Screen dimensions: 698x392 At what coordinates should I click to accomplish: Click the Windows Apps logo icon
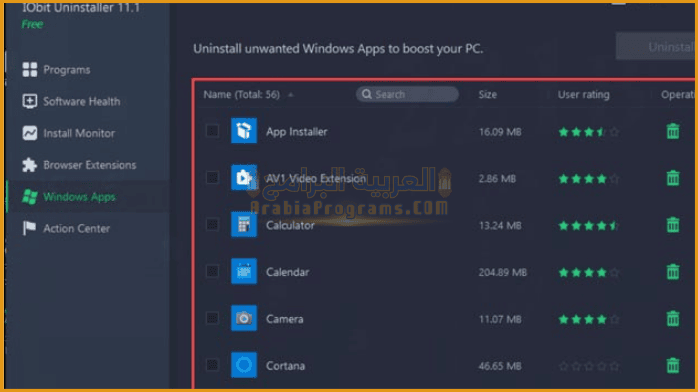(x=30, y=197)
